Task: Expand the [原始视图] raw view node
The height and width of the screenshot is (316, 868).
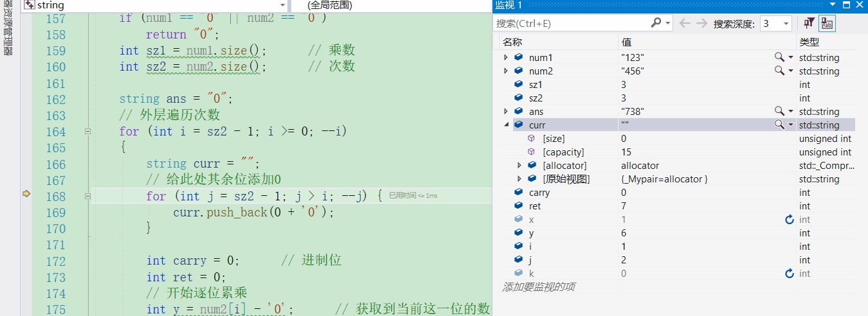Action: tap(520, 179)
